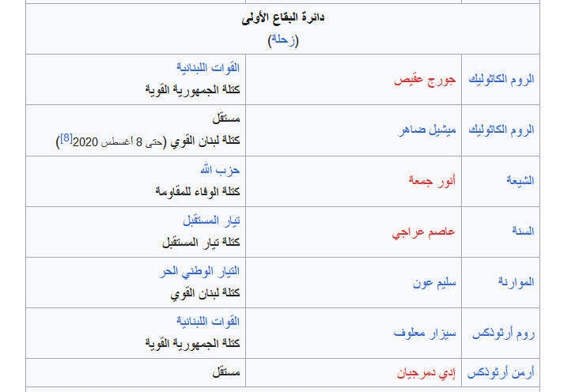Screen dimensions: 575x392
Task: Click the red link أنور جمعة
Action: [x=432, y=180]
